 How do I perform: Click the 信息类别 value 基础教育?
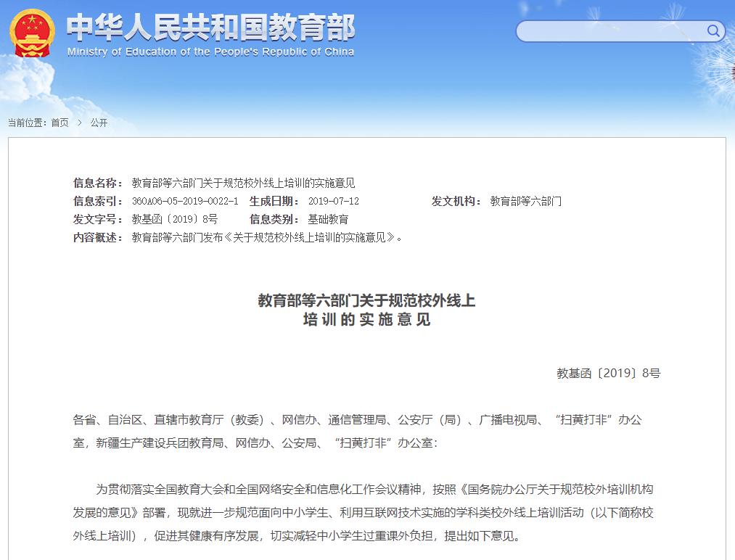(x=327, y=219)
